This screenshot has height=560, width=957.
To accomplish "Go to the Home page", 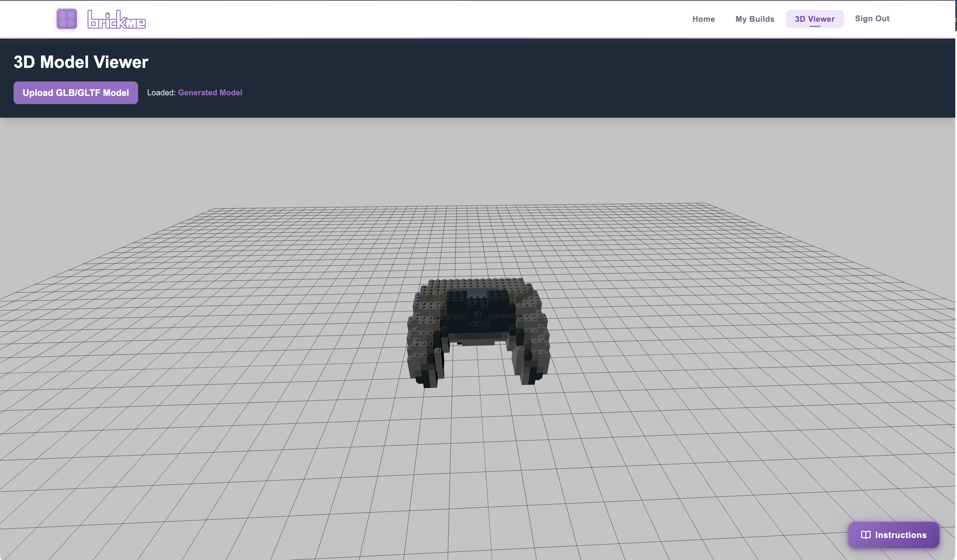I will pyautogui.click(x=703, y=19).
